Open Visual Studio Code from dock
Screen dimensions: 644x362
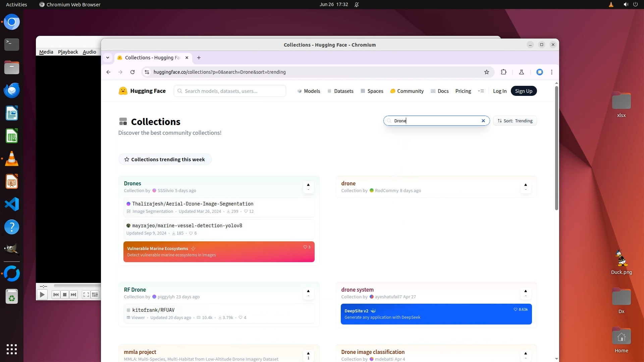point(12,204)
